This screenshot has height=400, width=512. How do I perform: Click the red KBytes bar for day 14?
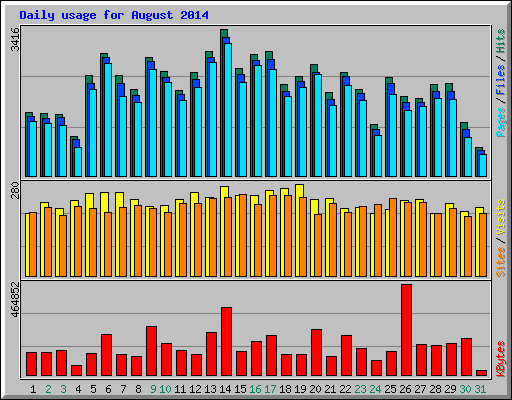[227, 342]
